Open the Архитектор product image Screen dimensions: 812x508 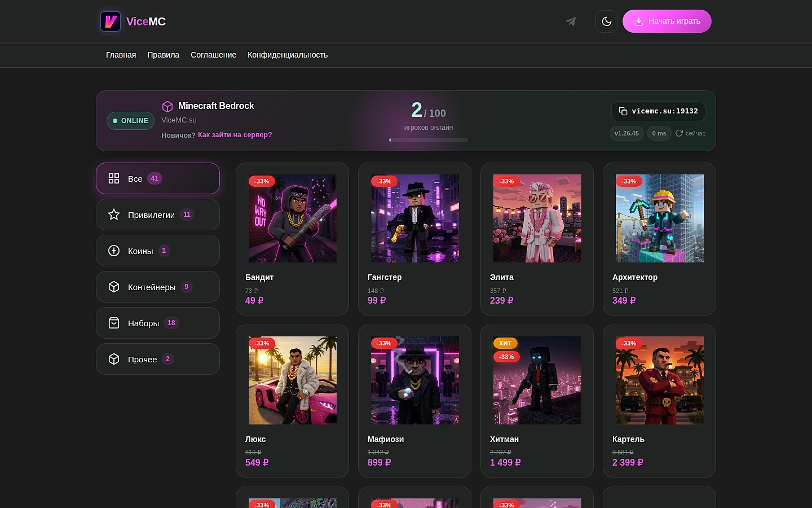point(660,218)
